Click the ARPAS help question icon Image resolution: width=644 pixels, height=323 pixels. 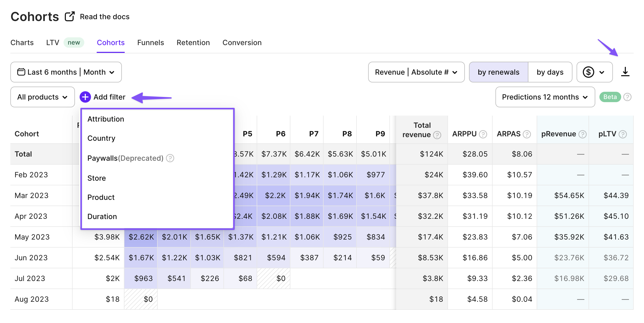pos(527,134)
